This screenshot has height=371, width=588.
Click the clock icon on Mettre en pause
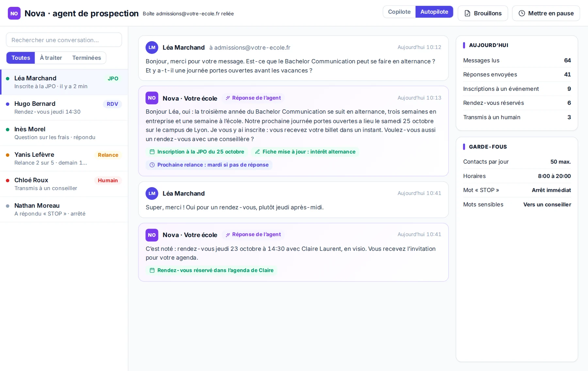point(522,13)
